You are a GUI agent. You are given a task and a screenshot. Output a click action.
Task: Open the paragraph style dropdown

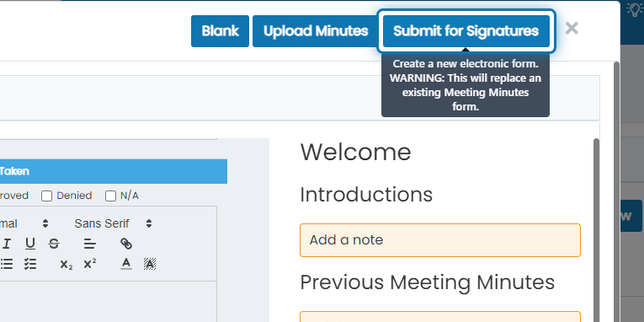click(x=24, y=223)
